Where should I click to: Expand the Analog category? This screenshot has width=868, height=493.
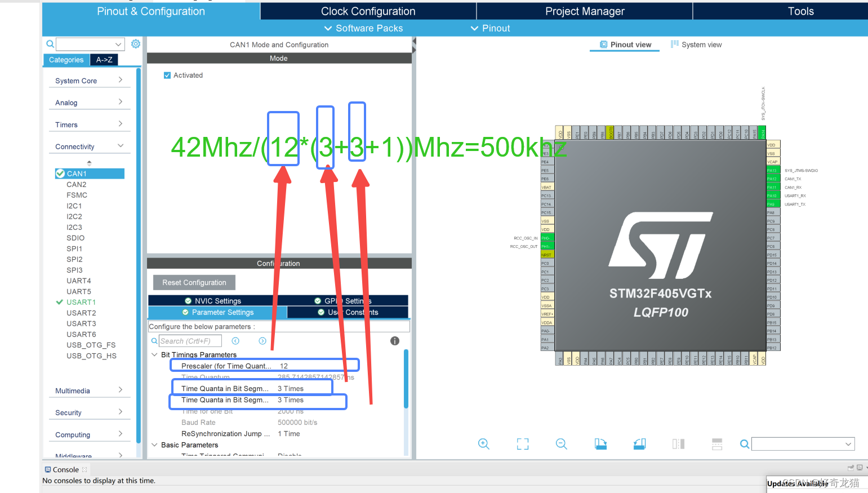point(90,103)
